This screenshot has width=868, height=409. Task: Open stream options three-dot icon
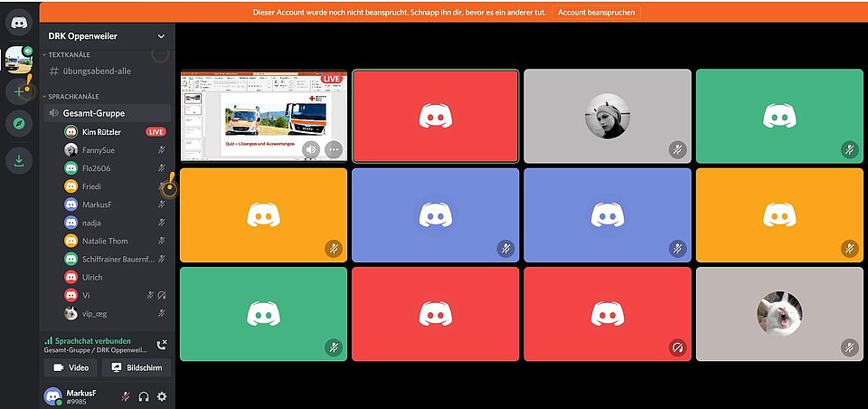(x=334, y=149)
